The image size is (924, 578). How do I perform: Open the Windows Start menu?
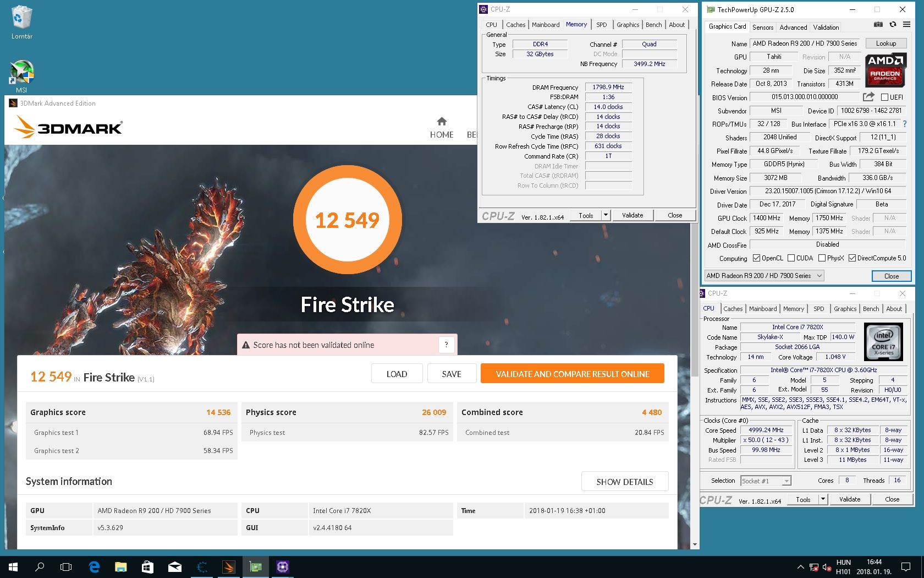click(13, 566)
